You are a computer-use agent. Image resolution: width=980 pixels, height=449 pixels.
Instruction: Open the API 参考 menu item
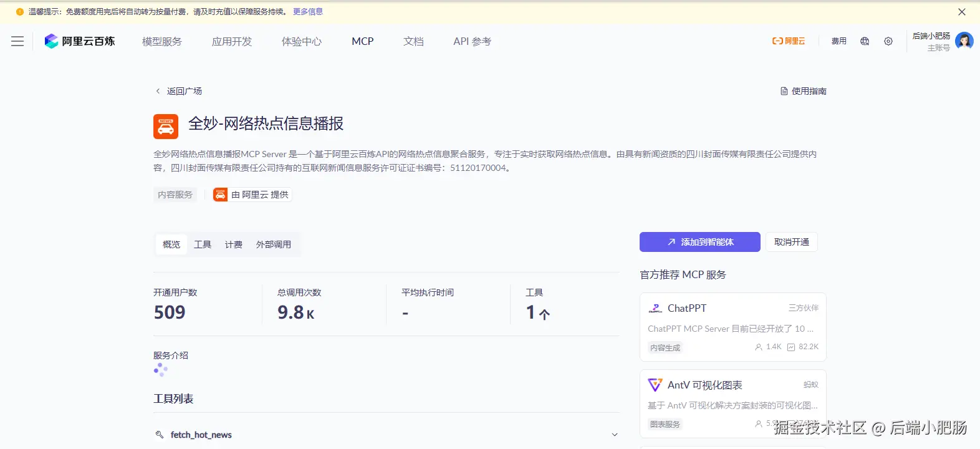click(472, 41)
